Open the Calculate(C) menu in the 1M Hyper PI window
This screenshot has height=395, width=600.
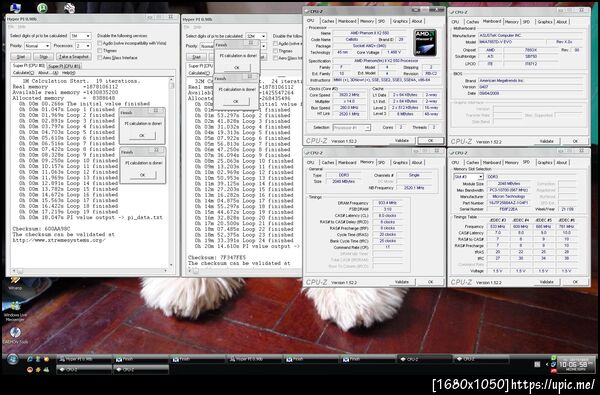tap(23, 73)
